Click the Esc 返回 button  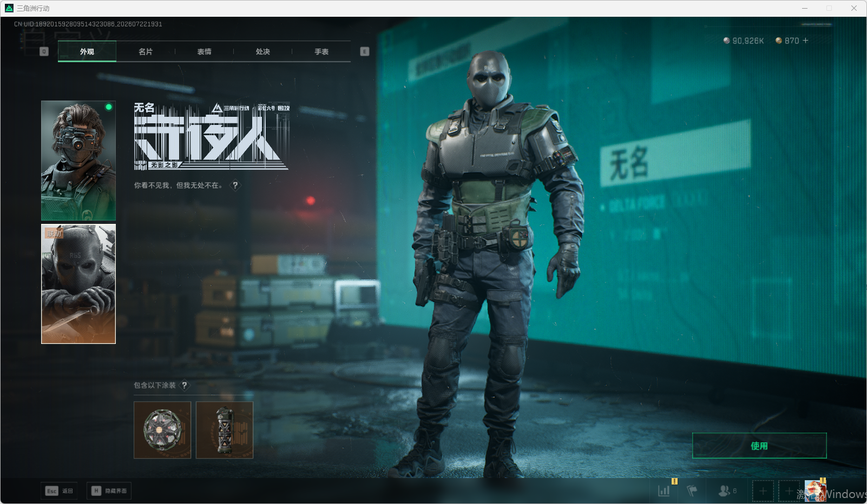coord(59,491)
